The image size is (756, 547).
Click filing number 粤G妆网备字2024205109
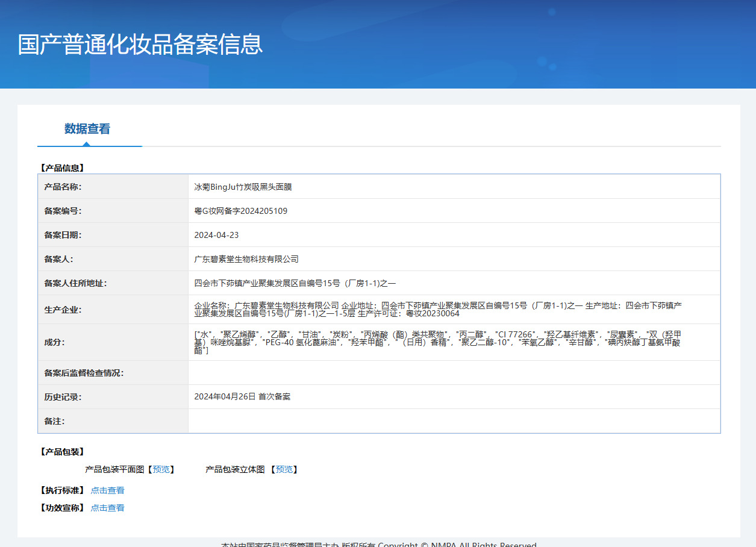(240, 211)
